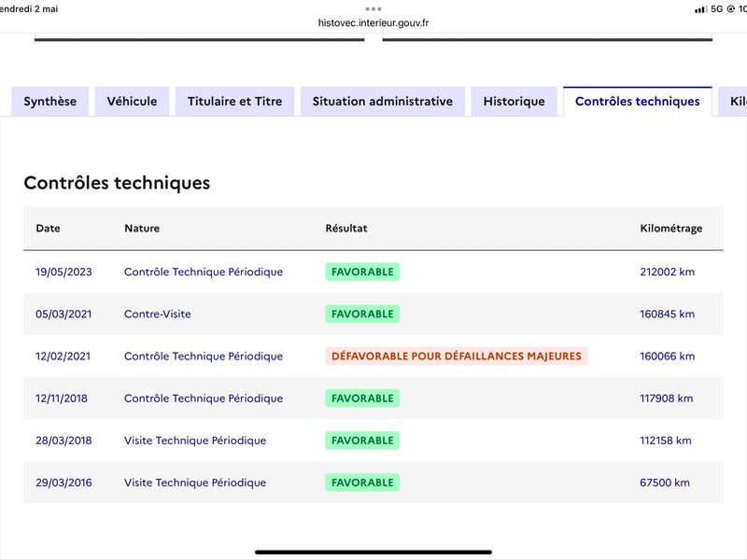Click Visite Technique Périodique for 29/03/2016

click(x=195, y=483)
